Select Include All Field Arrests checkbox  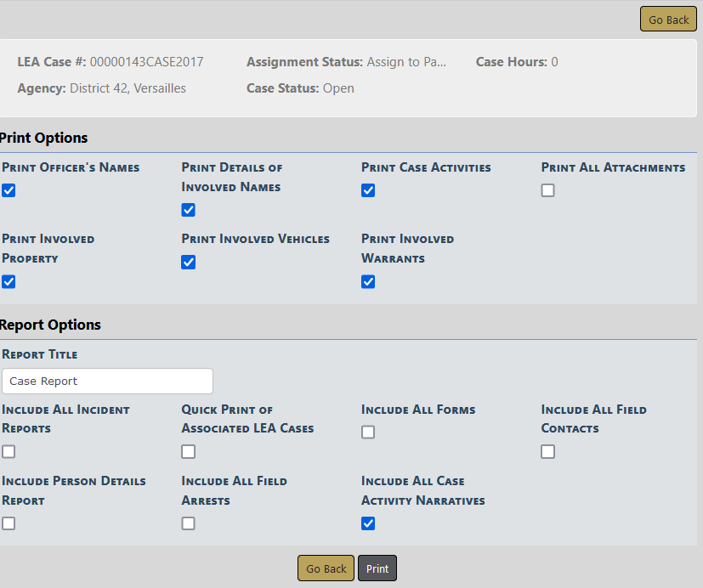(189, 523)
